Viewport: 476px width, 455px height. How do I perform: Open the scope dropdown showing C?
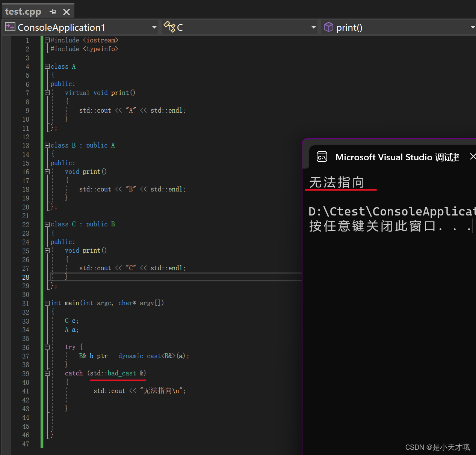pos(313,27)
